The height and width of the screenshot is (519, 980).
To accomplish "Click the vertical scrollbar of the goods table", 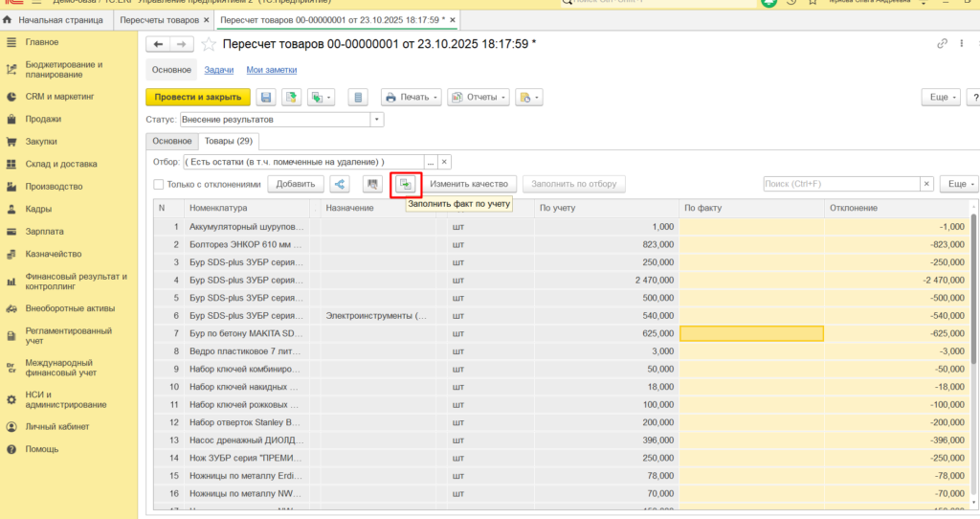I will 973,287.
